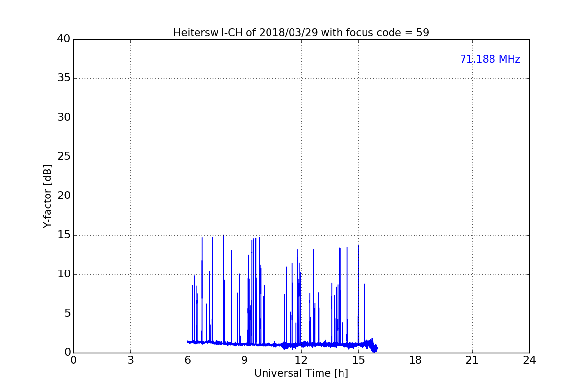Click x-axis tick label 24

[529, 360]
